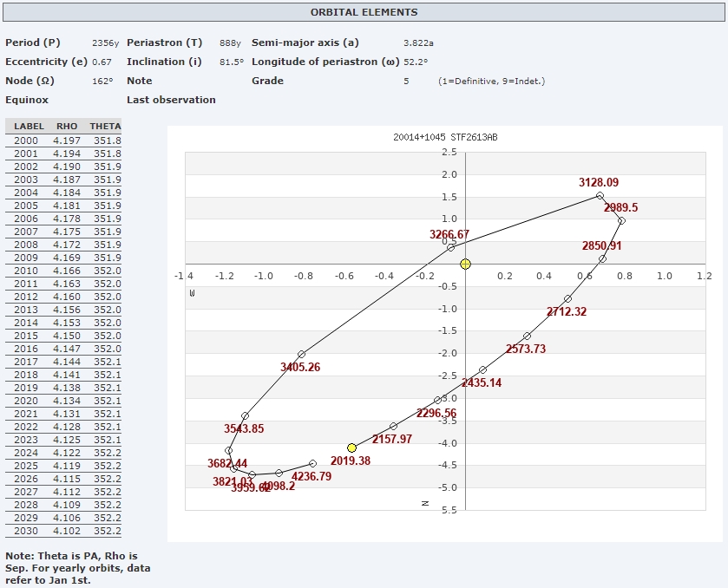
Task: Click the yellow primary star marker at plot origin
Action: pyautogui.click(x=465, y=264)
